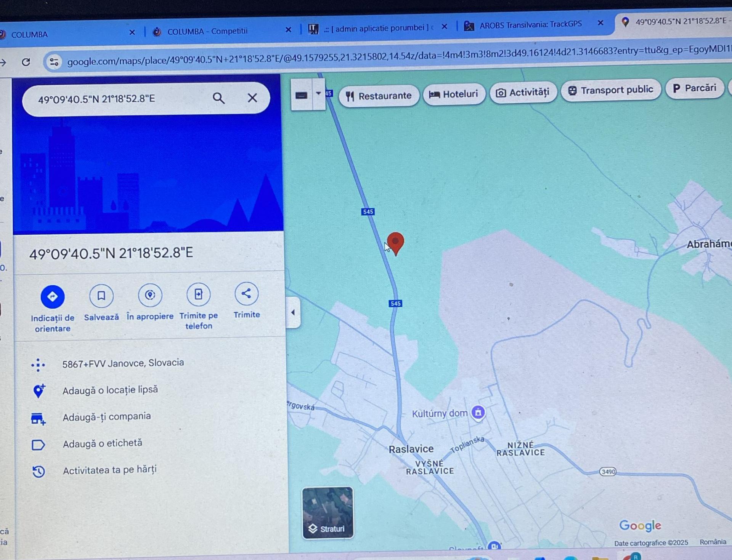The image size is (732, 560).
Task: Close the COLUMBA tab
Action: click(x=132, y=32)
